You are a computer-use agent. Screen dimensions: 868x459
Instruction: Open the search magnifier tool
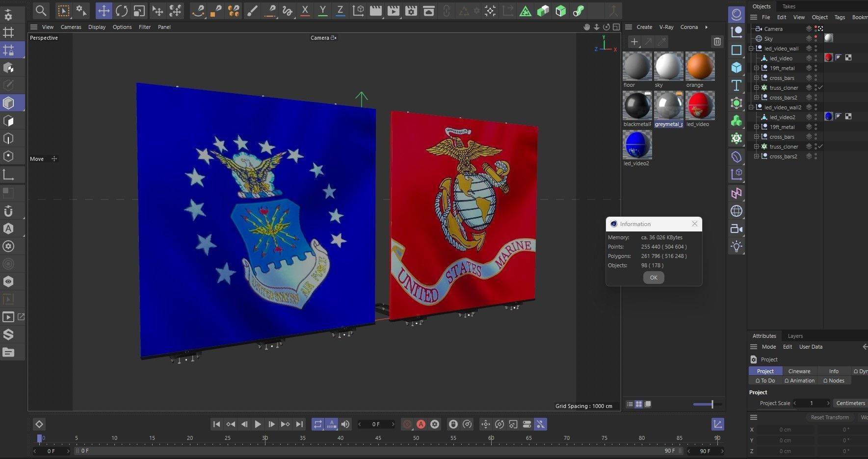[41, 11]
